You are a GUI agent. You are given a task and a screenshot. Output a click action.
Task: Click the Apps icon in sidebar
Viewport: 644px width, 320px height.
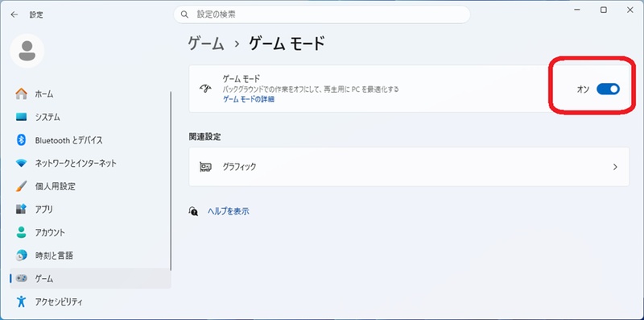click(x=22, y=210)
